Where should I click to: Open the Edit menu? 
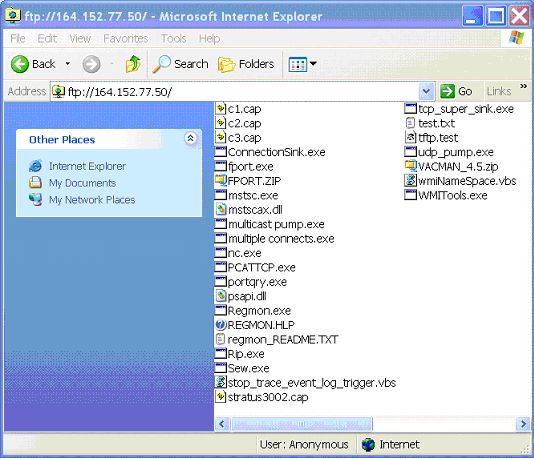47,38
